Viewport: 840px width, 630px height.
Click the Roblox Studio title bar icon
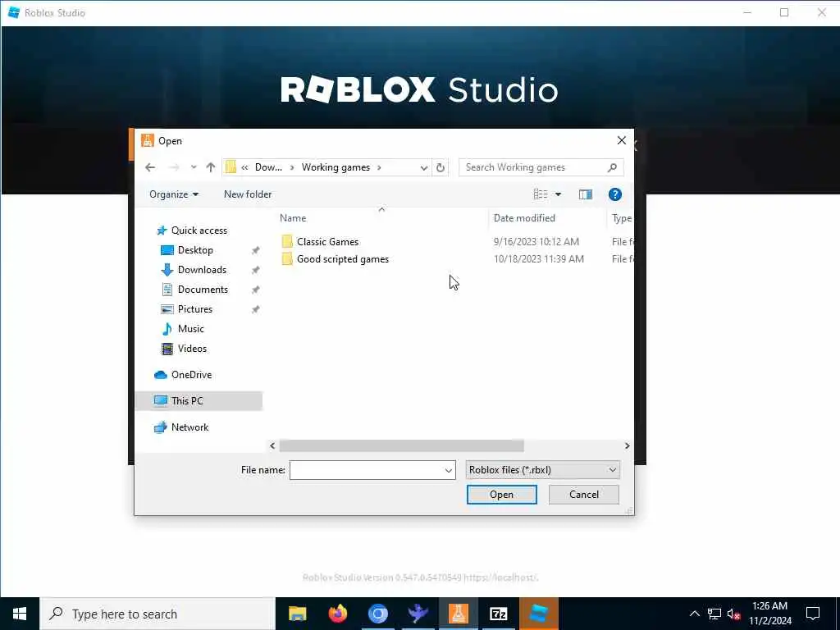tap(13, 12)
